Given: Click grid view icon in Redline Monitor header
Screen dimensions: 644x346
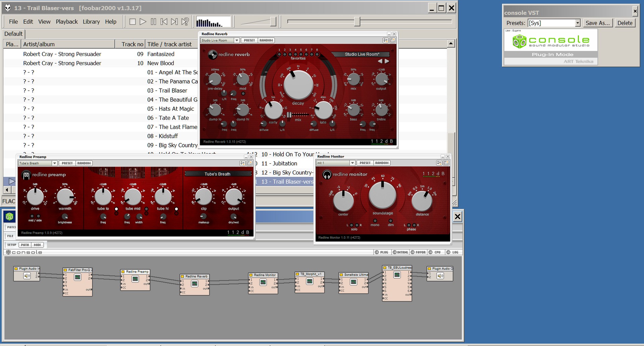Looking at the screenshot, I should [x=446, y=163].
